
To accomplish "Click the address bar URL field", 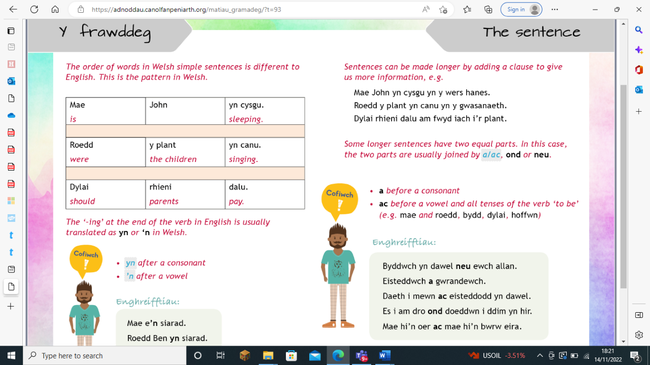I will (x=249, y=10).
